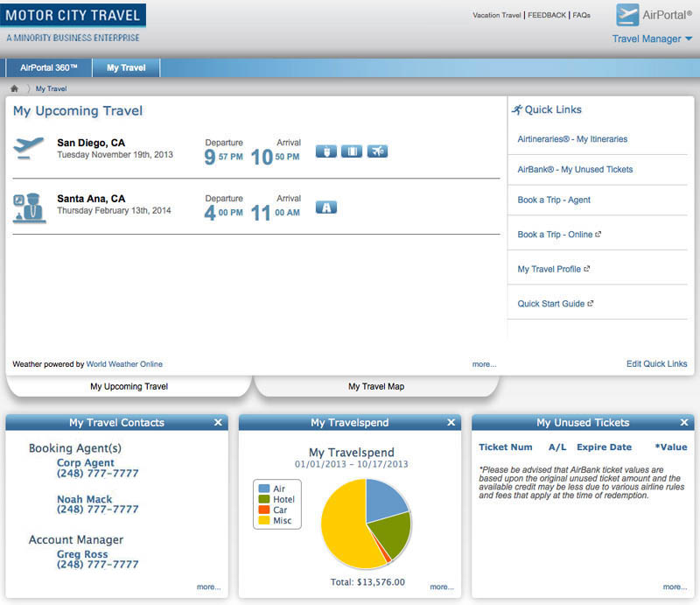Click the Noah Mack contact
Image resolution: width=700 pixels, height=605 pixels.
(x=84, y=499)
